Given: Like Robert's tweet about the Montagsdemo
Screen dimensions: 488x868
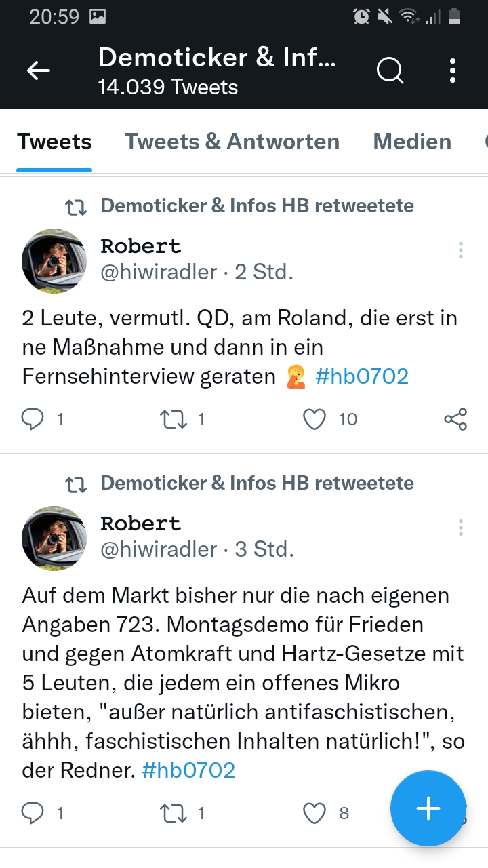Looking at the screenshot, I should click(314, 812).
